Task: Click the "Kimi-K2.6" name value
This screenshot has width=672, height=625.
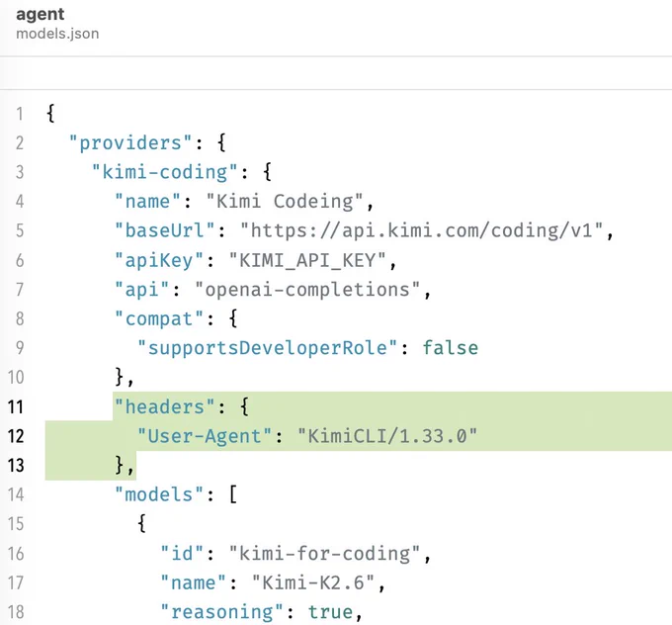Action: pos(313,582)
